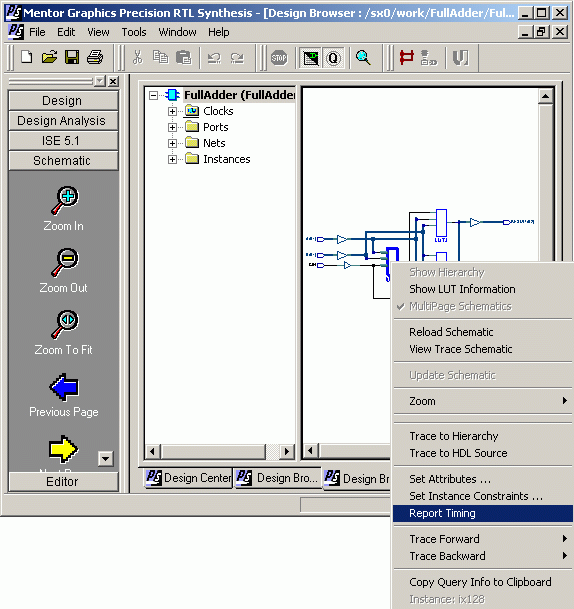The width and height of the screenshot is (574, 609).
Task: Click the Zoom In magnifier icon
Action: click(x=64, y=200)
